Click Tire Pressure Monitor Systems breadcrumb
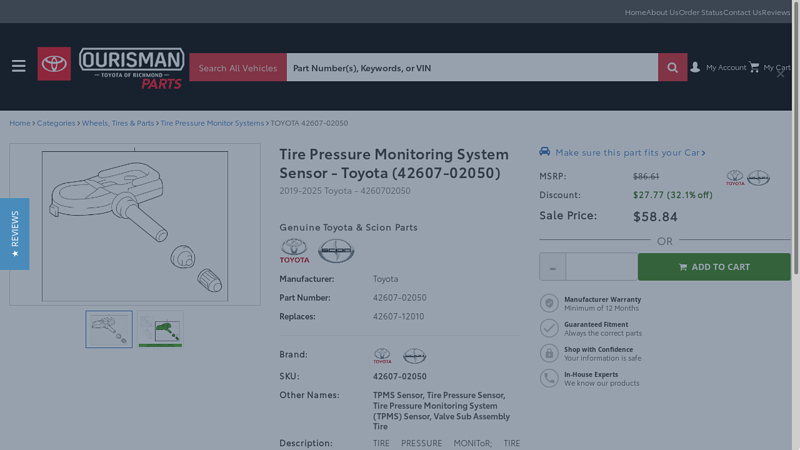 point(212,123)
